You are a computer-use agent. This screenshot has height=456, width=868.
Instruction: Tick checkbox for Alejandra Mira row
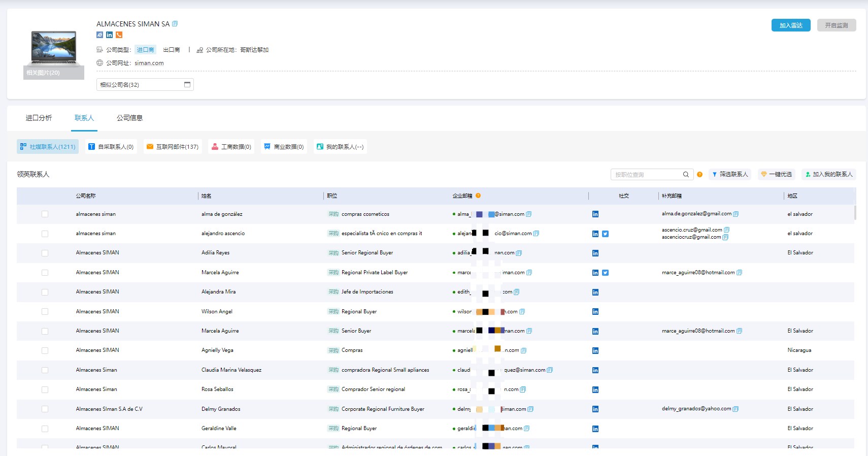click(45, 292)
